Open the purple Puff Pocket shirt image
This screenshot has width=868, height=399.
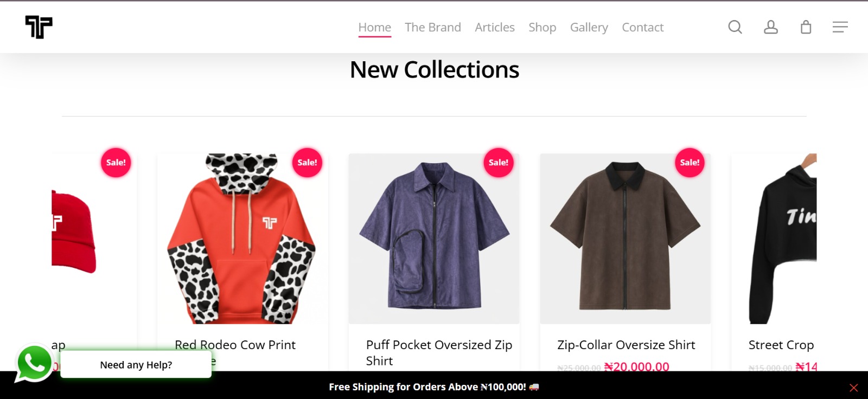pyautogui.click(x=433, y=239)
